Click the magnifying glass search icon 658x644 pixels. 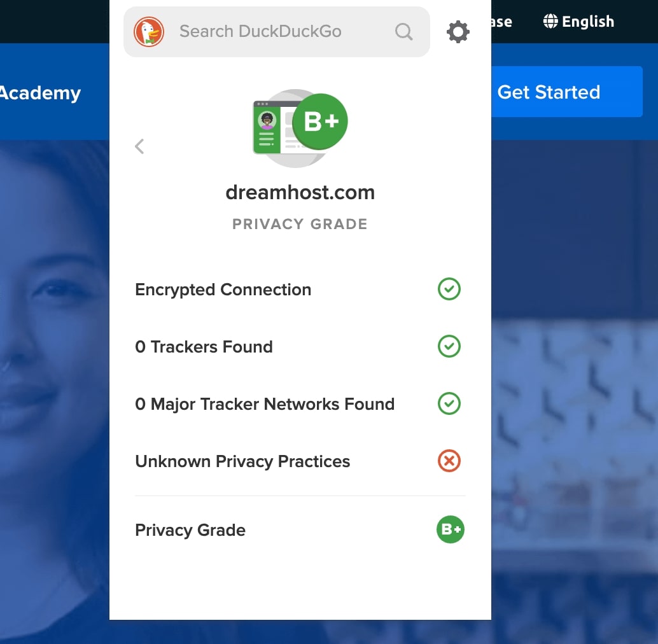(x=403, y=31)
